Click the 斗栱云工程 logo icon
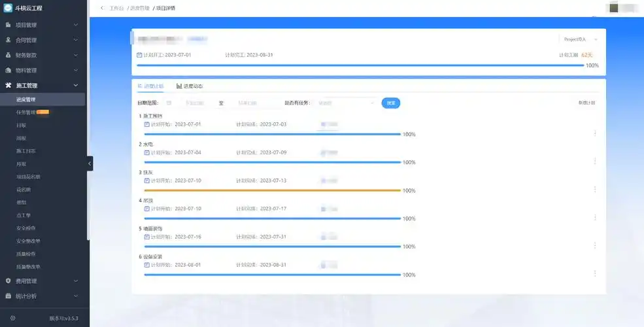644x327 pixels. (x=8, y=8)
